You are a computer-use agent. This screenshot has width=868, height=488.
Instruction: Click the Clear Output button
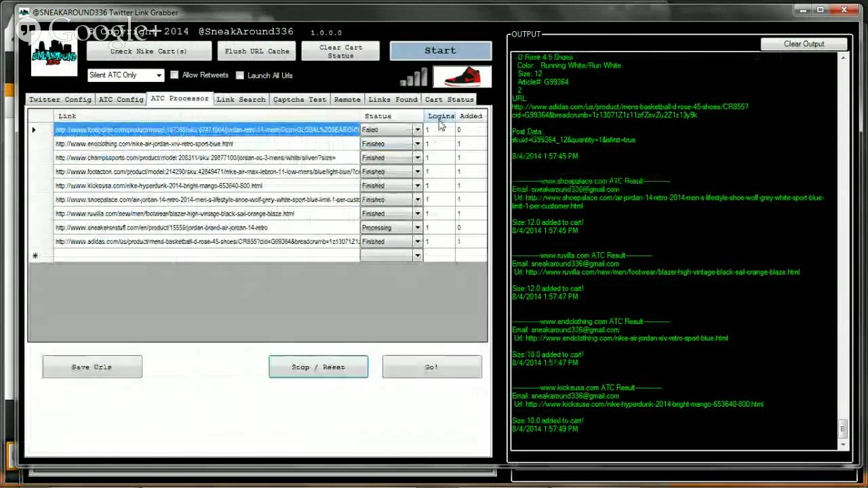point(804,44)
